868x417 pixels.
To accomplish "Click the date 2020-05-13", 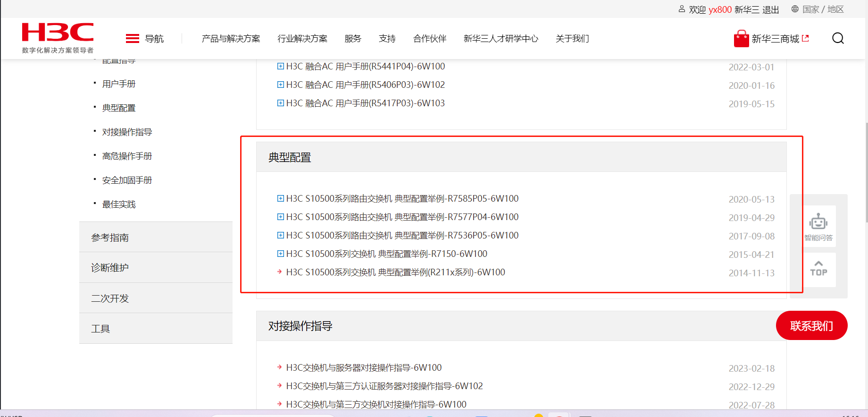I will tap(751, 199).
